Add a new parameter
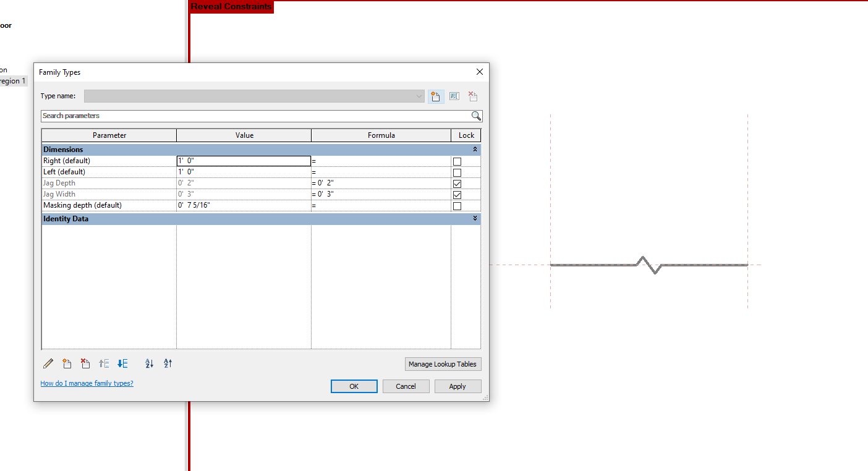868x471 pixels. coord(67,363)
